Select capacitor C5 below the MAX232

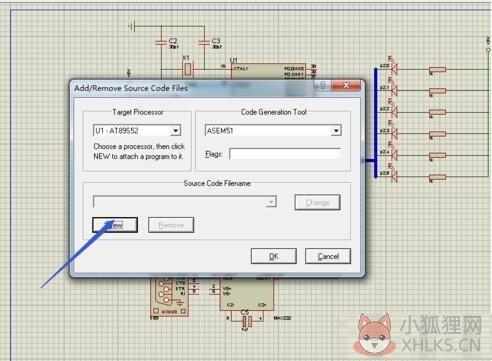click(246, 321)
